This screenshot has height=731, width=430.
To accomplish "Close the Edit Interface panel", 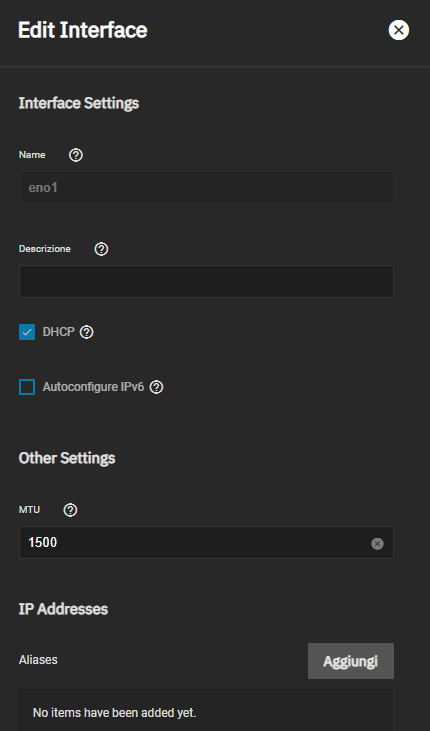I will [x=398, y=30].
